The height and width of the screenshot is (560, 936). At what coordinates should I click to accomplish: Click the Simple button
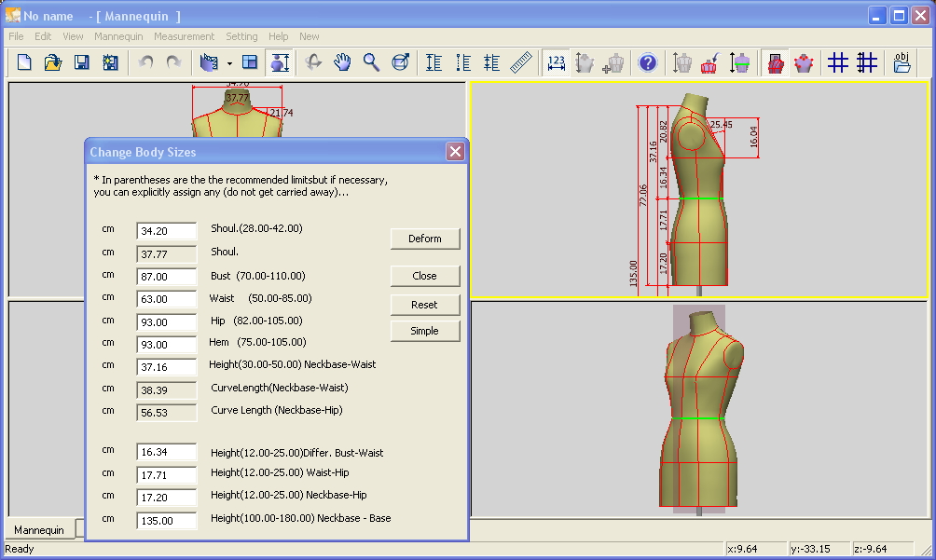click(425, 331)
